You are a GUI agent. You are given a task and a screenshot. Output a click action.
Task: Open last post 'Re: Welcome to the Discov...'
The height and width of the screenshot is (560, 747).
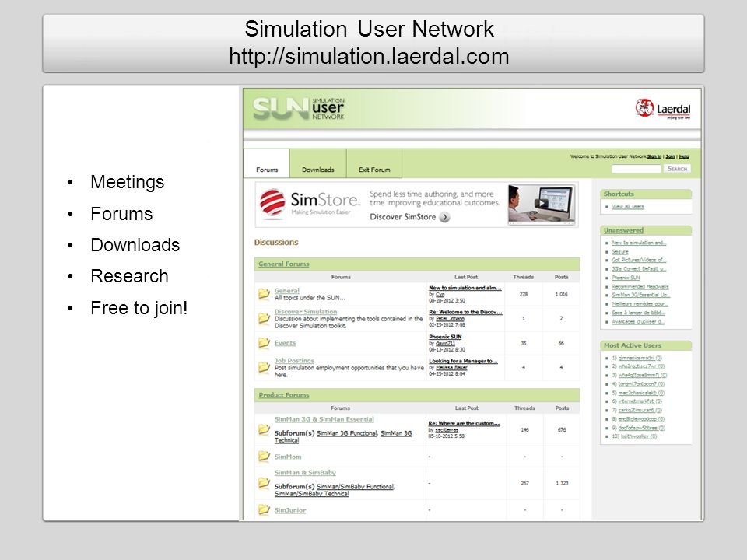tap(465, 312)
